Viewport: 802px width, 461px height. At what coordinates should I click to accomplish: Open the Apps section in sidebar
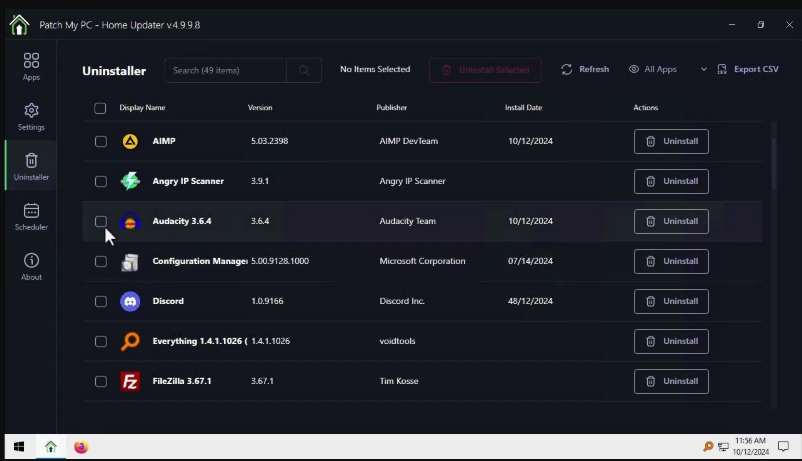tap(31, 66)
